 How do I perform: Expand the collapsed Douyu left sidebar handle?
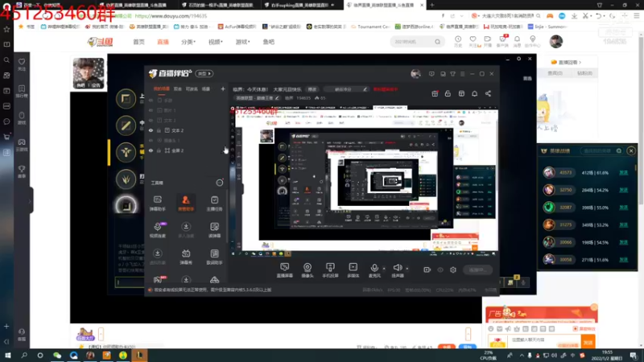click(x=31, y=200)
